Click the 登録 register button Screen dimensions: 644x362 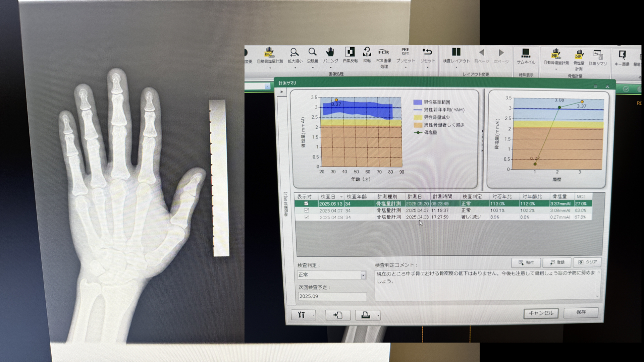tap(557, 262)
